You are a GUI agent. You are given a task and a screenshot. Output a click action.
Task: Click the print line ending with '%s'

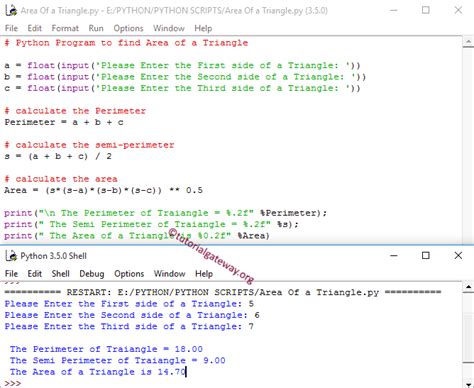151,224
